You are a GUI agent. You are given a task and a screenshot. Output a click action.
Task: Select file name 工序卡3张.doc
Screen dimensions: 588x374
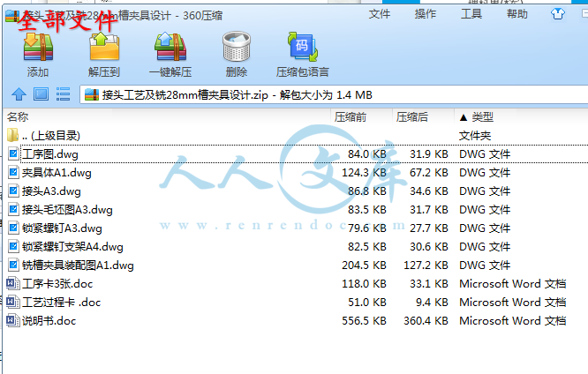(x=57, y=284)
